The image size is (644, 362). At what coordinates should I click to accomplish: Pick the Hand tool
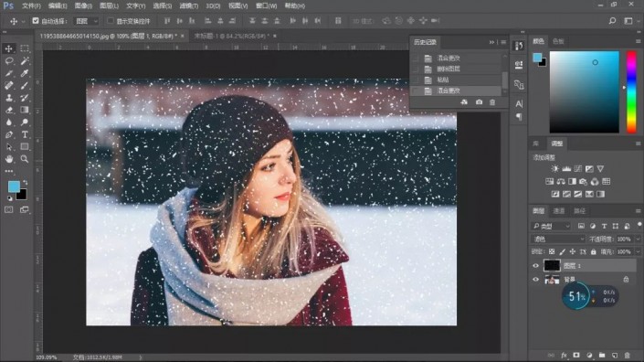pos(9,159)
